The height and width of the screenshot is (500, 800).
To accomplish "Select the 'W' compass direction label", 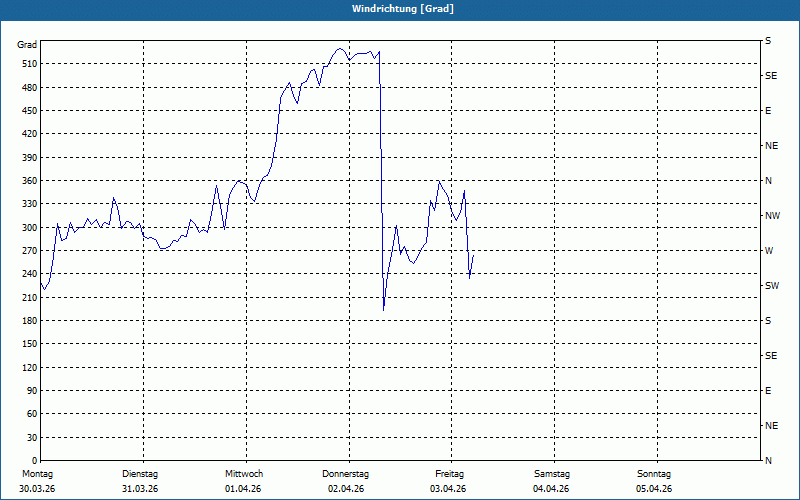I will pyautogui.click(x=769, y=251).
